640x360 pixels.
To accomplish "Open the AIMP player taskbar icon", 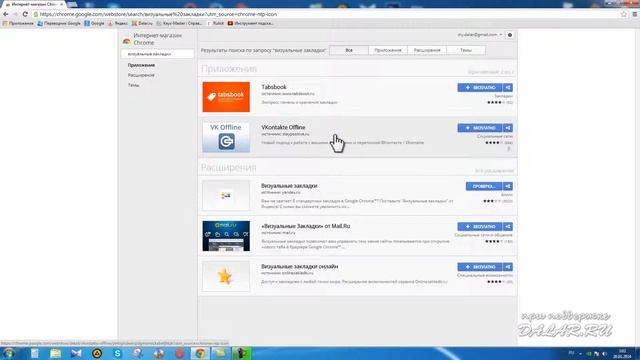I will 97,353.
